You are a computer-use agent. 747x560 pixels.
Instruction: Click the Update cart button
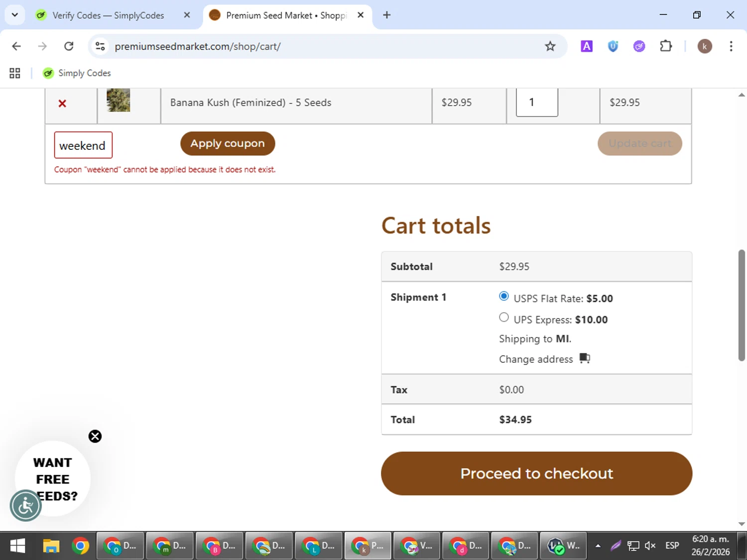coord(640,143)
